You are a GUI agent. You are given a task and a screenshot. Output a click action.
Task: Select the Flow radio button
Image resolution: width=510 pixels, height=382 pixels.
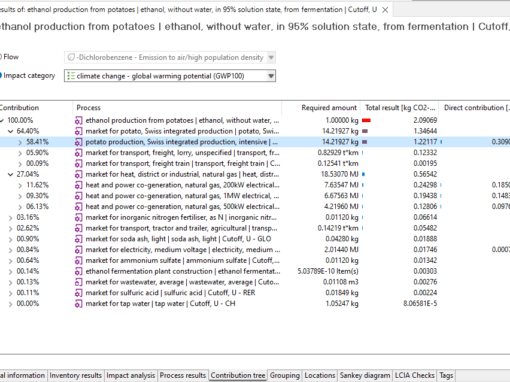click(x=1, y=57)
